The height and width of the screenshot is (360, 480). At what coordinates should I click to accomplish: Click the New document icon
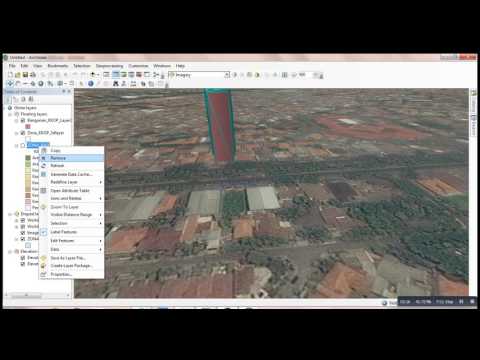(x=10, y=75)
